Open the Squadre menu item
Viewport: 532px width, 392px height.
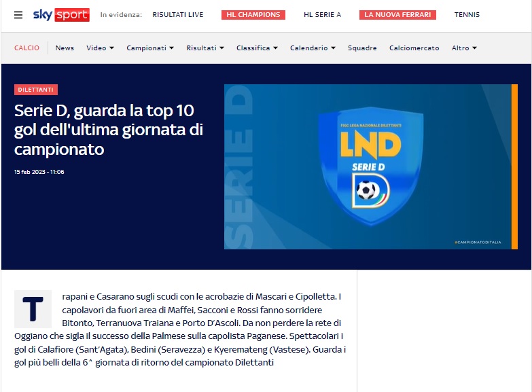(362, 48)
